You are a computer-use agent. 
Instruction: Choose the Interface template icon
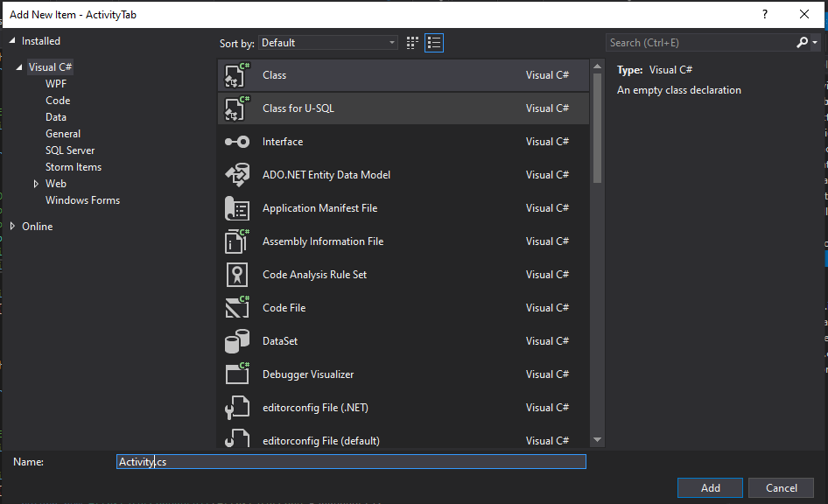(237, 142)
